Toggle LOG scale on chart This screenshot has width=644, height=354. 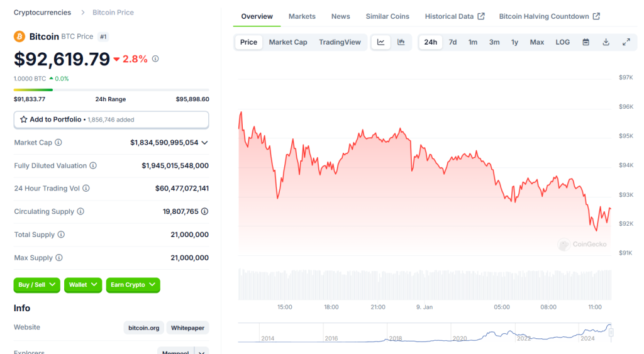coord(563,42)
